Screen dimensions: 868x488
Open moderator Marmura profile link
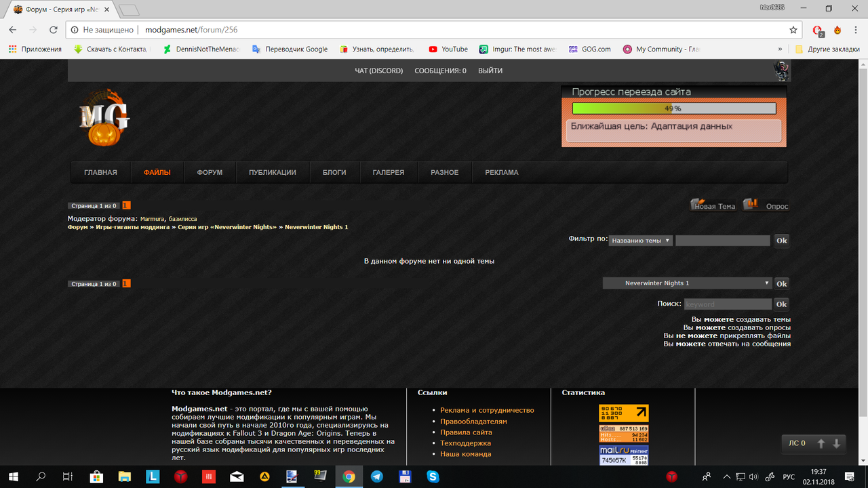[x=153, y=219]
